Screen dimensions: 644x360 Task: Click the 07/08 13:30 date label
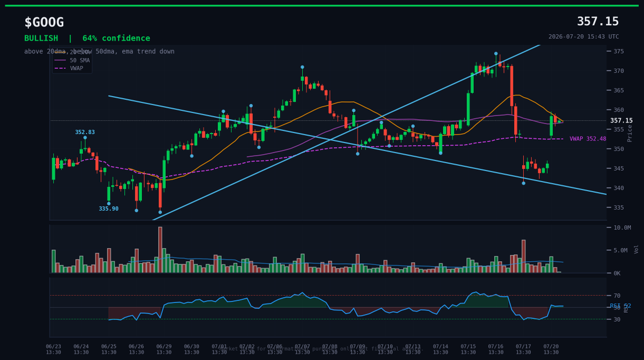coord(330,349)
